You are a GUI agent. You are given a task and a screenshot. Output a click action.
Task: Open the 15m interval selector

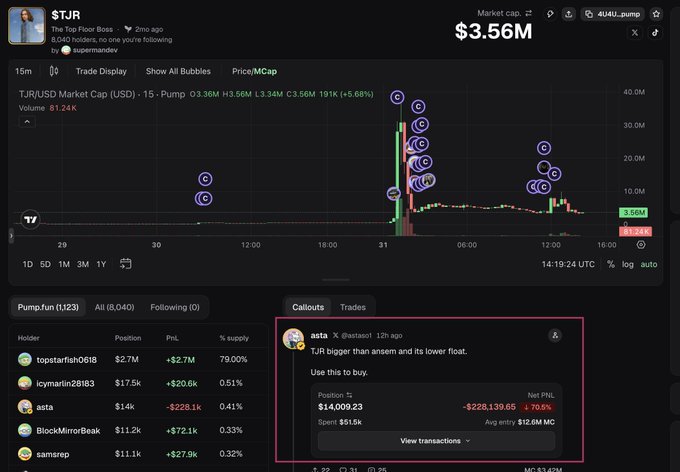coord(23,71)
